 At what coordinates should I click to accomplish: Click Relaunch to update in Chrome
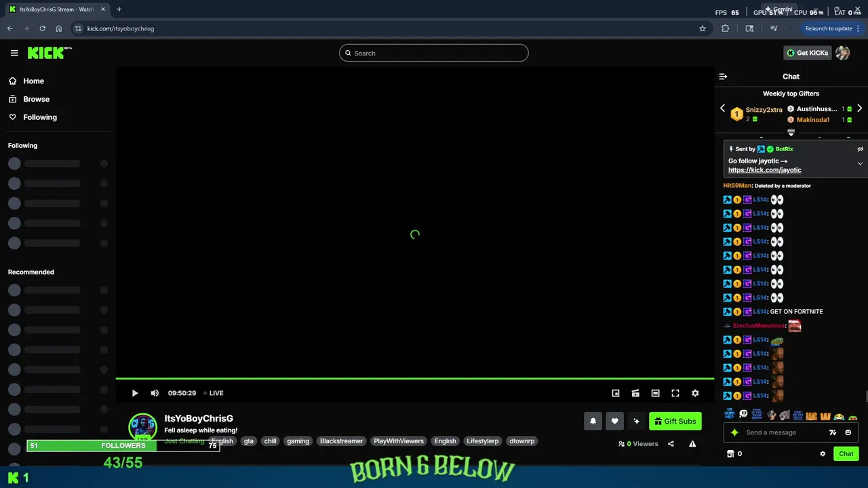coord(833,28)
